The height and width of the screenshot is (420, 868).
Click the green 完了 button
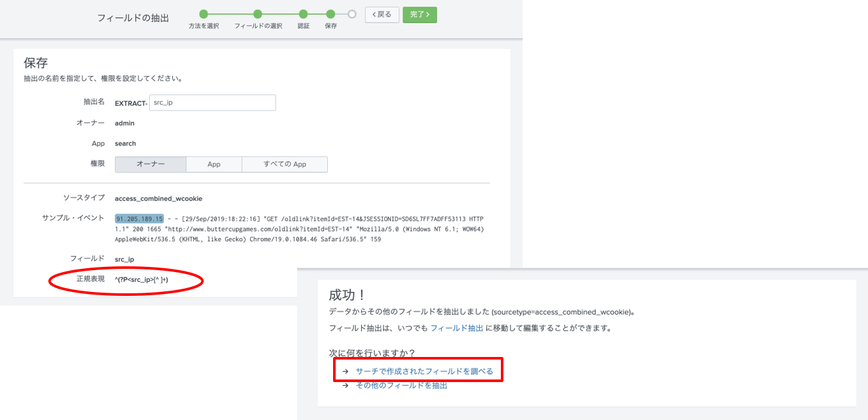420,14
